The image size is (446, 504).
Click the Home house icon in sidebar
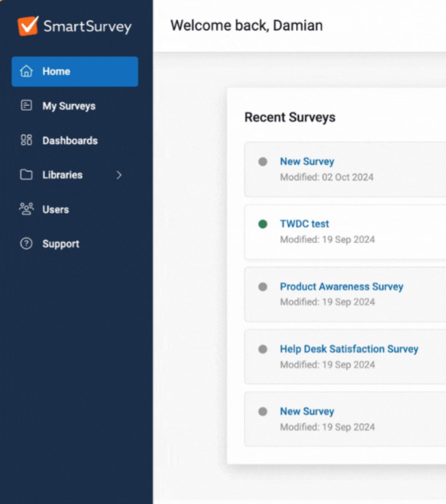pyautogui.click(x=26, y=71)
